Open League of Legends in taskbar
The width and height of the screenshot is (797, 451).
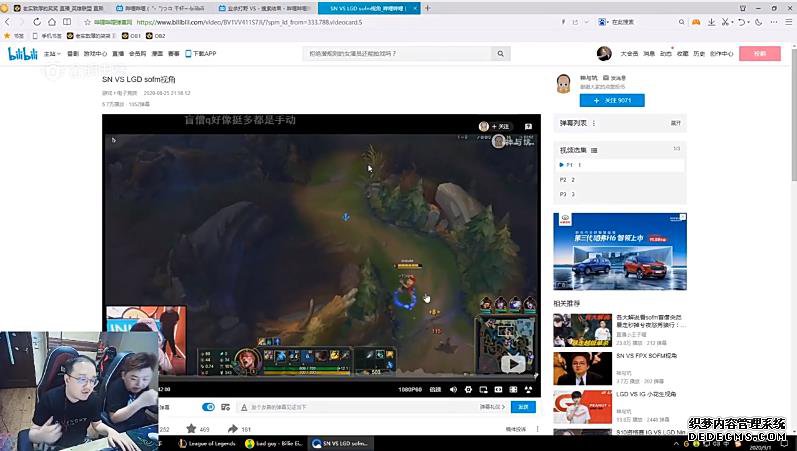pyautogui.click(x=207, y=443)
